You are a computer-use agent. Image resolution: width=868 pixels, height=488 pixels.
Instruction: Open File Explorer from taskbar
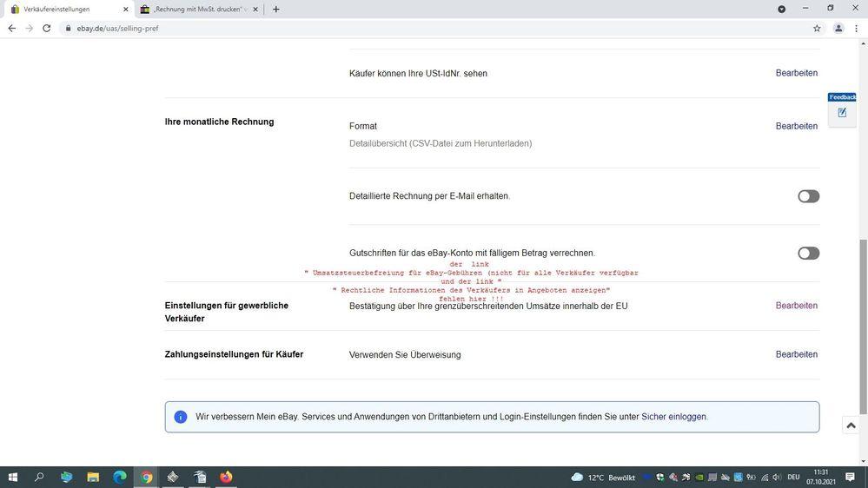tap(93, 477)
